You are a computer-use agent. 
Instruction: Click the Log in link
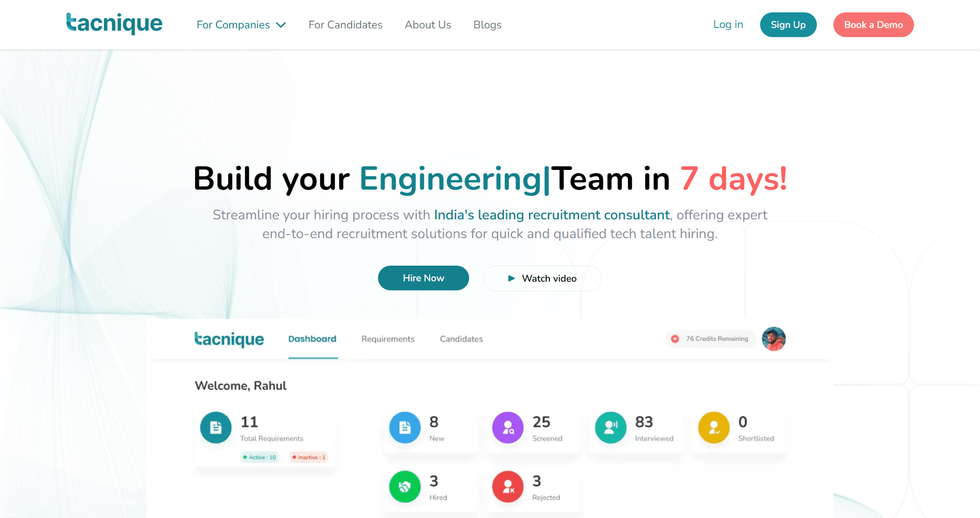tap(728, 25)
